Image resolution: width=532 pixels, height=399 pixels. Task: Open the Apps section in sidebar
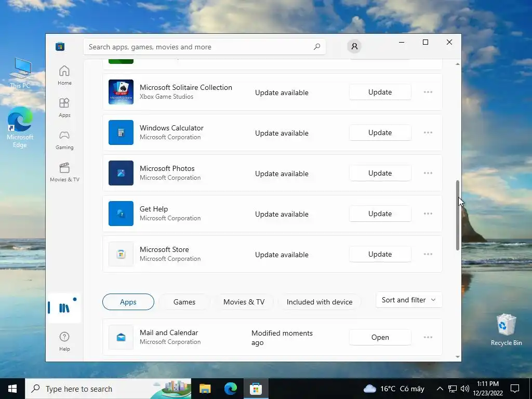tap(64, 108)
